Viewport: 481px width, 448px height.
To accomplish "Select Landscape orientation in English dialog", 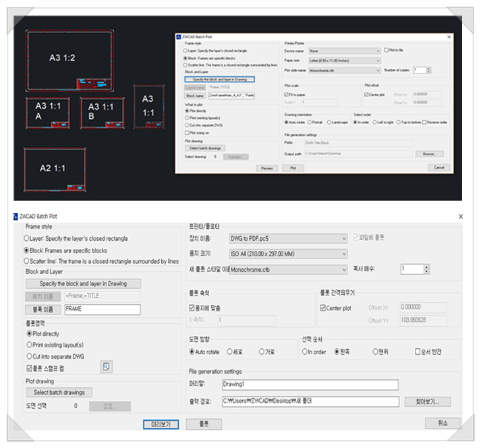I will (x=337, y=122).
